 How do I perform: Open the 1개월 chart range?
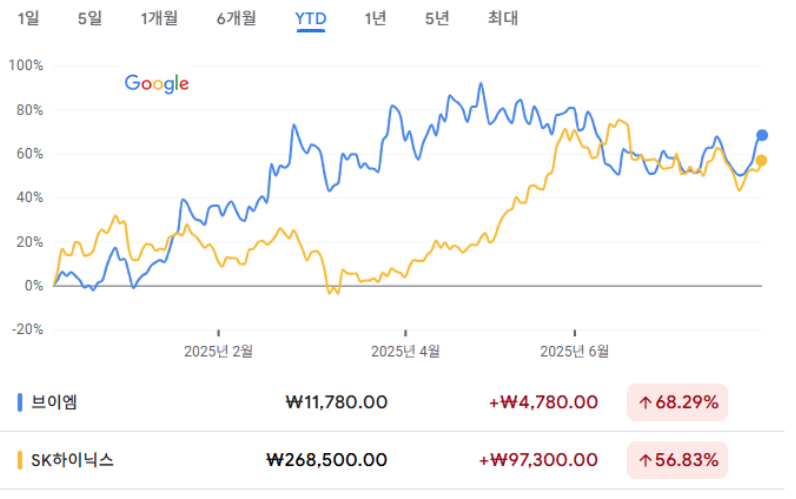click(159, 18)
